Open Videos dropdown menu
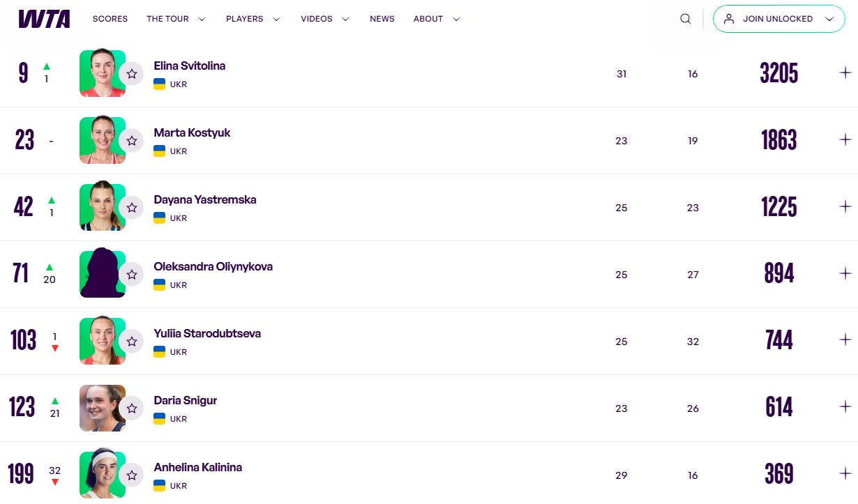 324,19
